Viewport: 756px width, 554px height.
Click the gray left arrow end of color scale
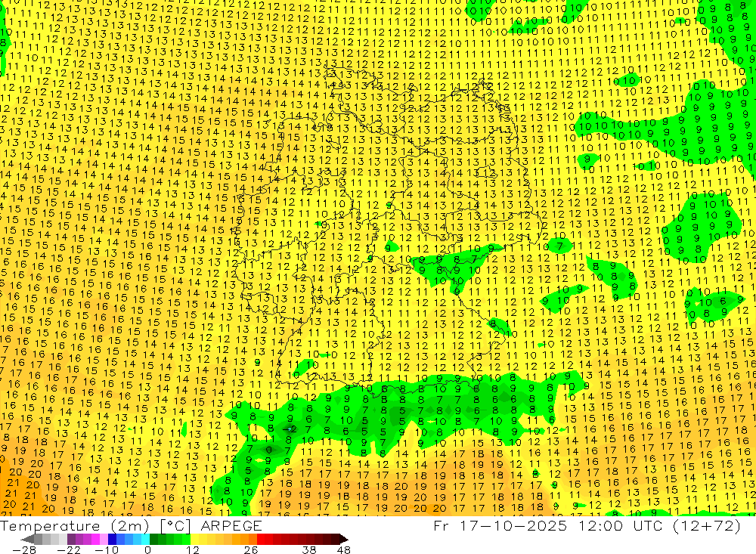[27, 540]
